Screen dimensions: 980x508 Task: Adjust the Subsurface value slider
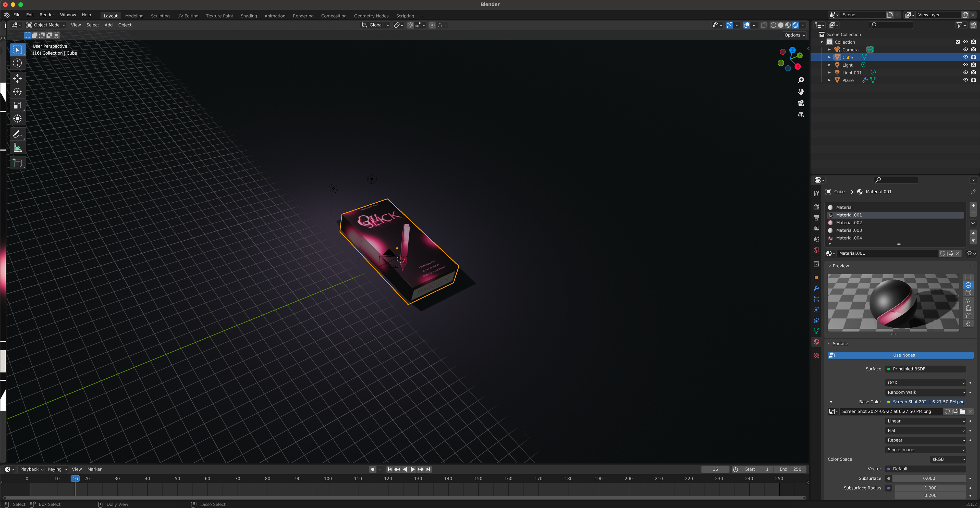[929, 478]
